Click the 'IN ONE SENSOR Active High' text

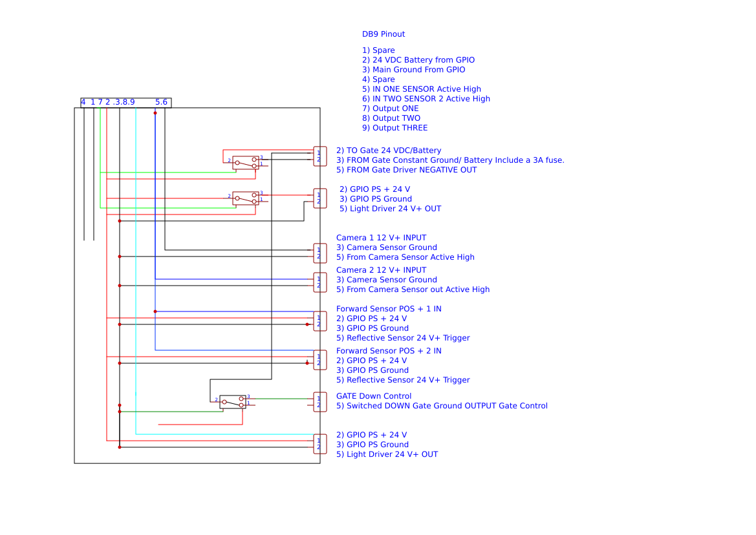422,89
